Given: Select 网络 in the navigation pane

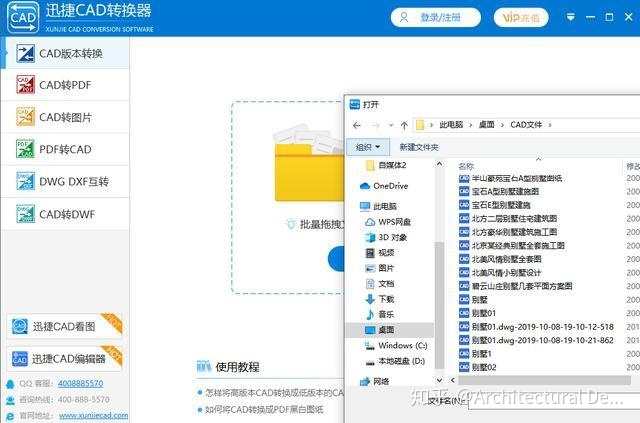Looking at the screenshot, I should point(375,382).
